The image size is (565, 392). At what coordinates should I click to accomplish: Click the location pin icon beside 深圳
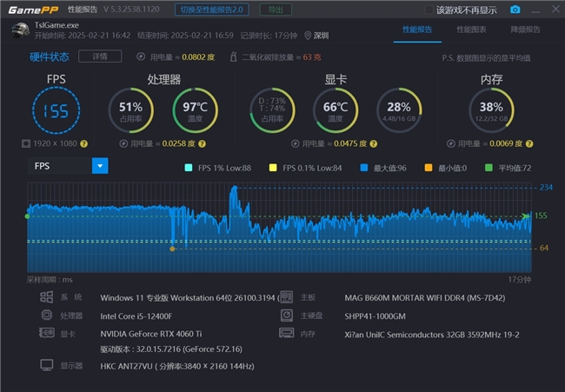point(308,36)
